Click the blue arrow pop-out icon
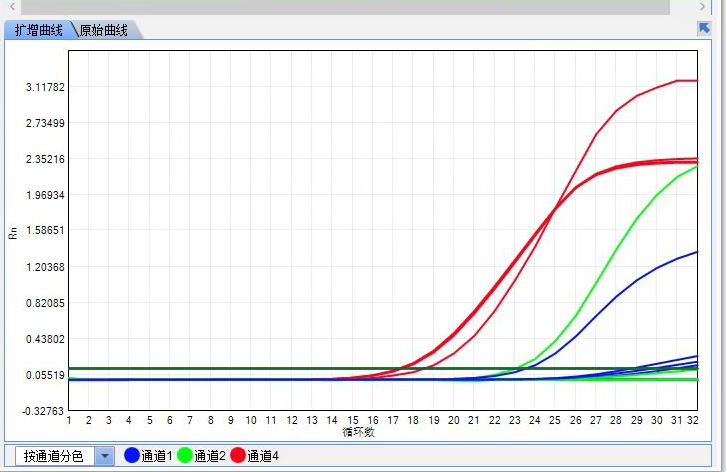Image resolution: width=727 pixels, height=472 pixels. tap(704, 28)
